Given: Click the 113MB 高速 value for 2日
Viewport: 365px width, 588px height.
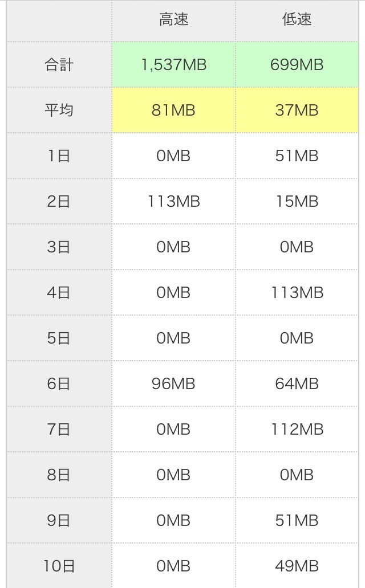Looking at the screenshot, I should pos(173,201).
